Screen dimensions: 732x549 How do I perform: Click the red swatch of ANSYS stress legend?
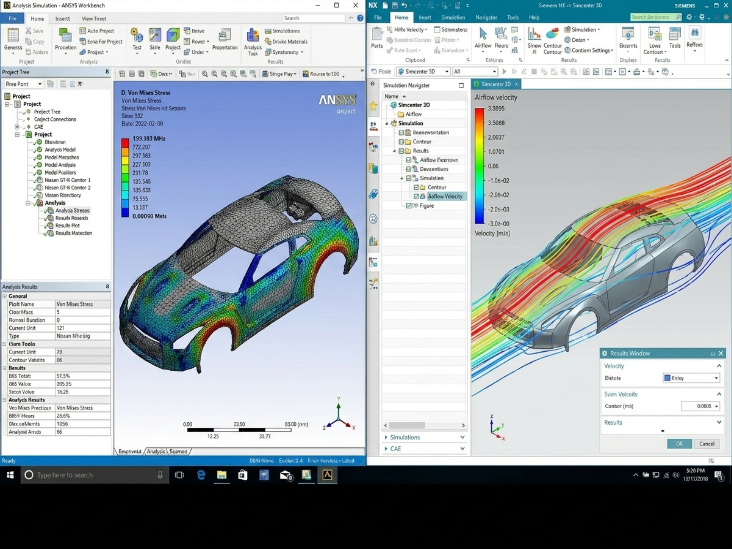click(x=125, y=144)
